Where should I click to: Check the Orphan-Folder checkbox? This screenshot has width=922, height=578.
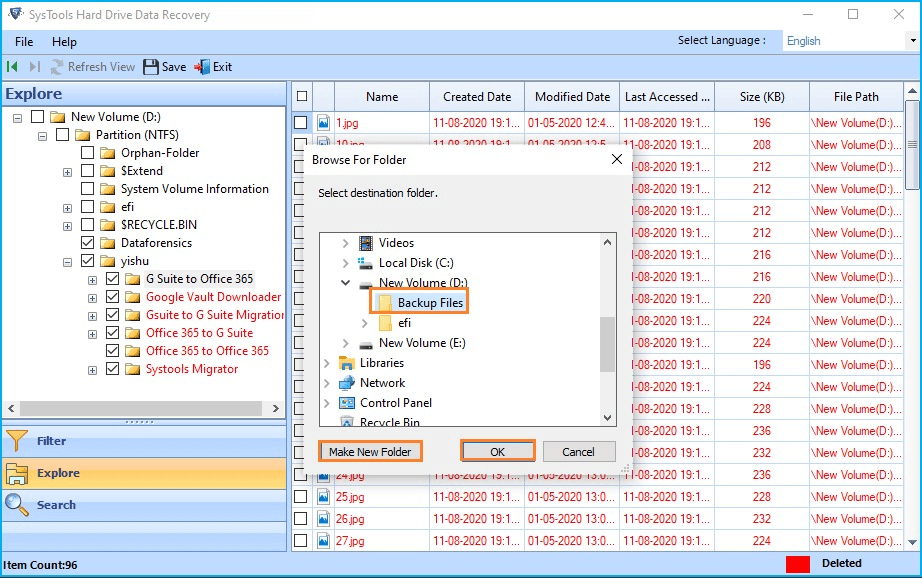point(87,153)
